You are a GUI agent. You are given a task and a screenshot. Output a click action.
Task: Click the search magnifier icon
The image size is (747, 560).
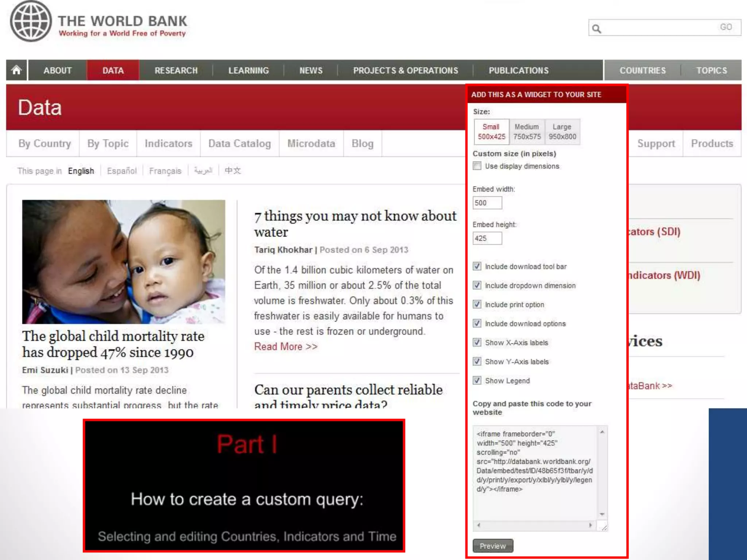(x=596, y=28)
